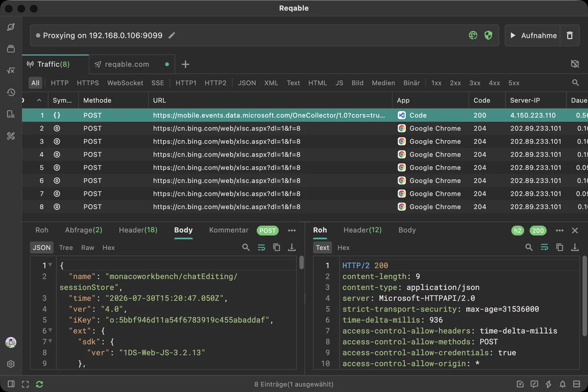The width and height of the screenshot is (588, 392).
Task: Open the Kommentar tab
Action: [229, 230]
